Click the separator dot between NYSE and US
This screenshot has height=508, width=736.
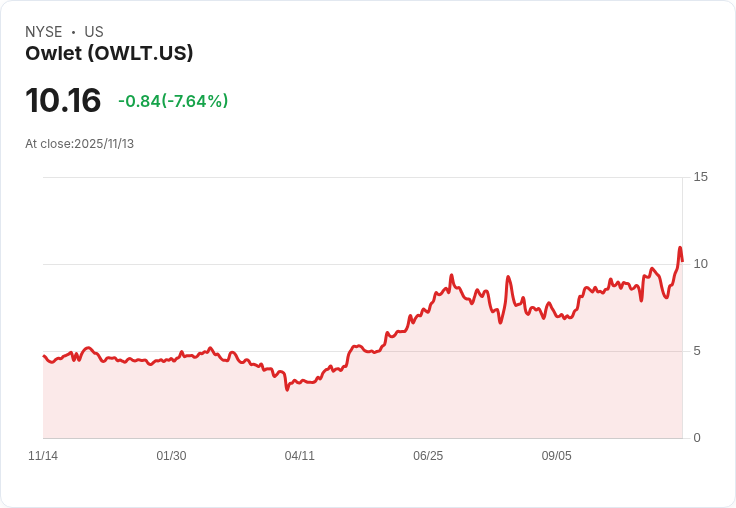(x=73, y=32)
